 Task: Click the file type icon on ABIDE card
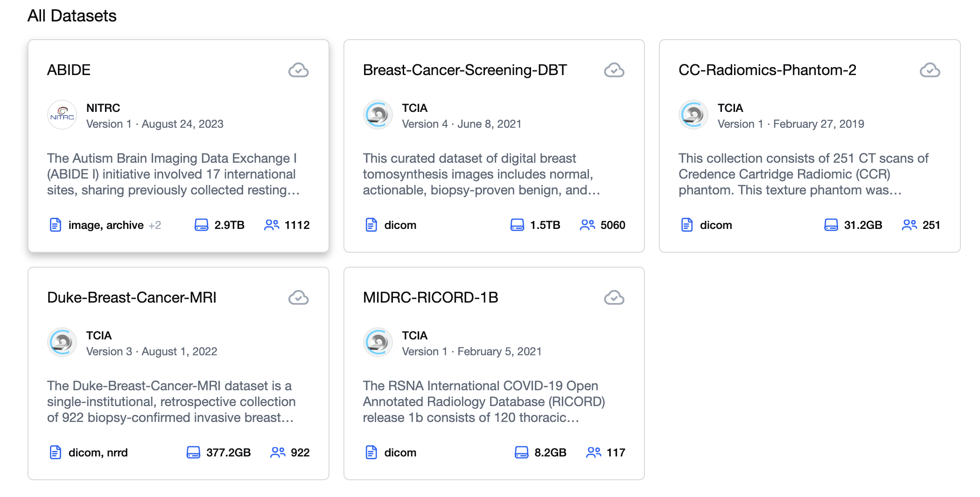pyautogui.click(x=56, y=225)
